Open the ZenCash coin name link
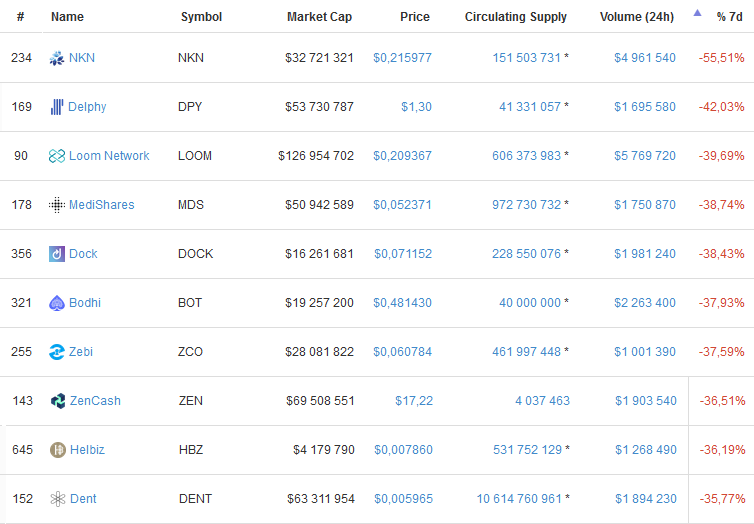 (x=95, y=401)
